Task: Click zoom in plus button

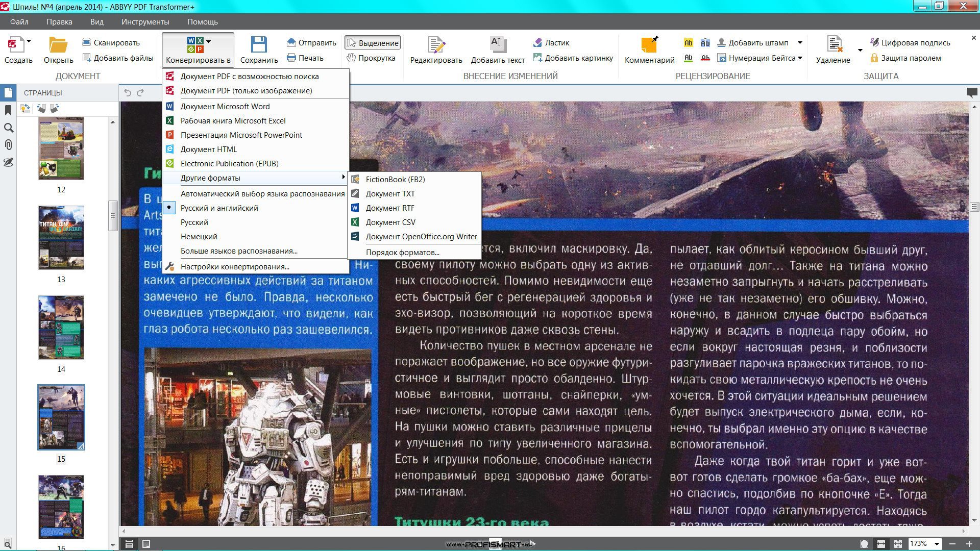Action: [969, 544]
